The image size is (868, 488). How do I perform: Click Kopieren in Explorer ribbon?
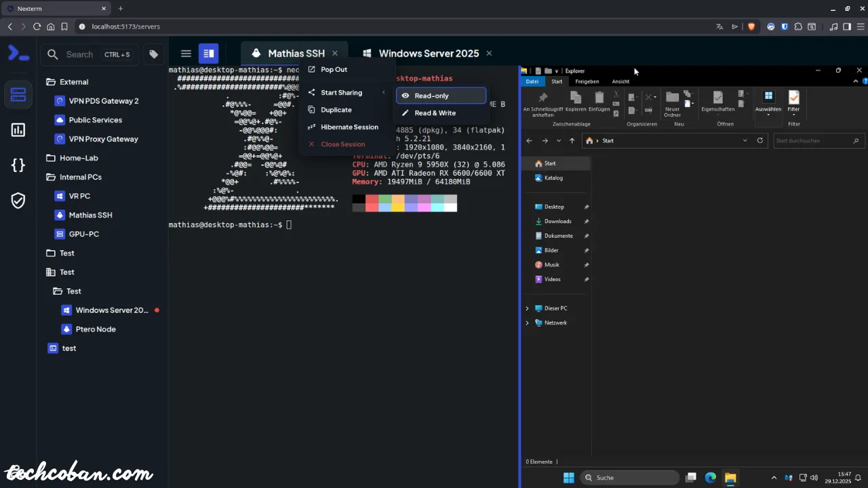tap(576, 100)
